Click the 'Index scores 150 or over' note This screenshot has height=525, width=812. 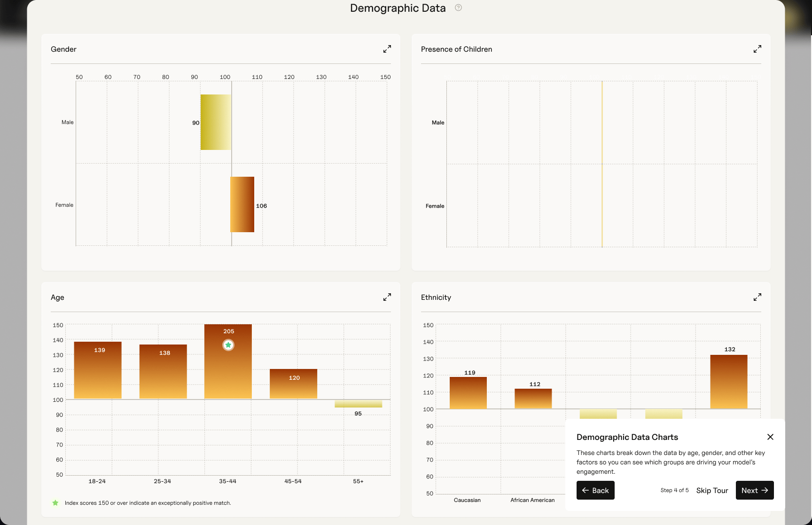pyautogui.click(x=148, y=503)
